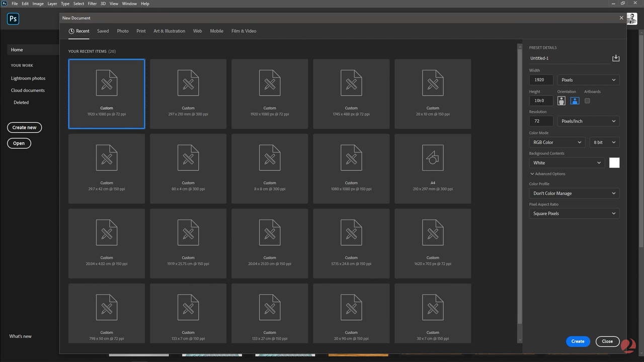The height and width of the screenshot is (362, 644).
Task: Choose the 297 x 210 mm preset
Action: (x=188, y=94)
